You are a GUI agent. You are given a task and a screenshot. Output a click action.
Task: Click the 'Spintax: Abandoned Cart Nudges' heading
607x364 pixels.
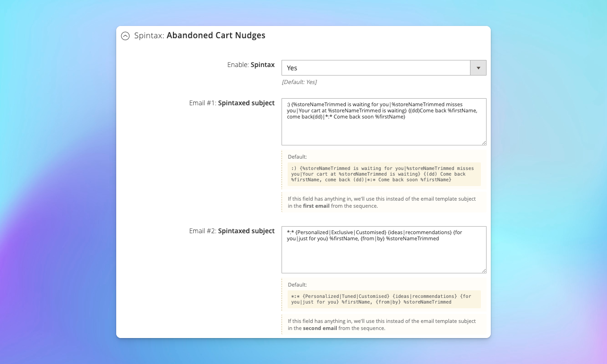pos(200,35)
